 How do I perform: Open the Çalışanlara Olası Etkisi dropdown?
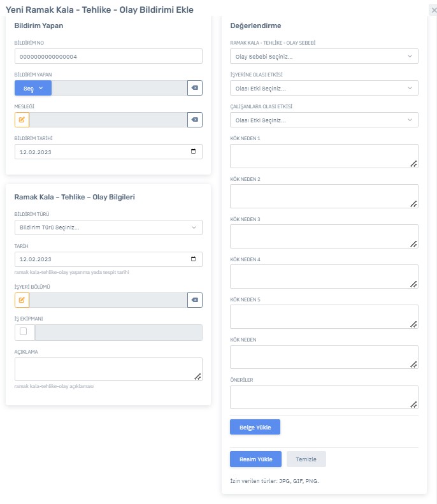[x=324, y=120]
